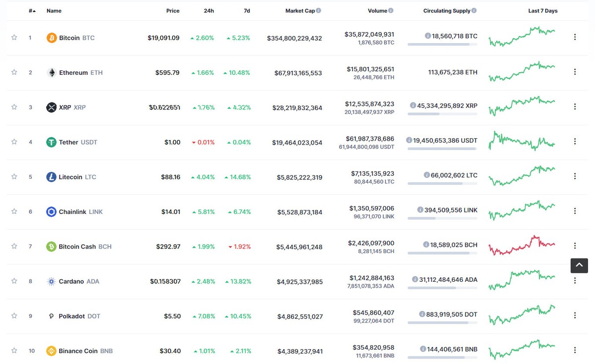This screenshot has width=595, height=364.
Task: Click the Chainlink logo icon
Action: [51, 211]
